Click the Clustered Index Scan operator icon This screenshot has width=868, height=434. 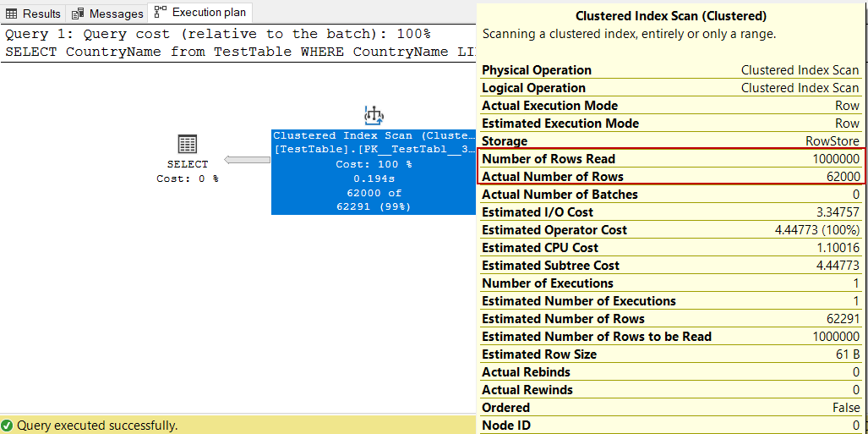coord(374,114)
